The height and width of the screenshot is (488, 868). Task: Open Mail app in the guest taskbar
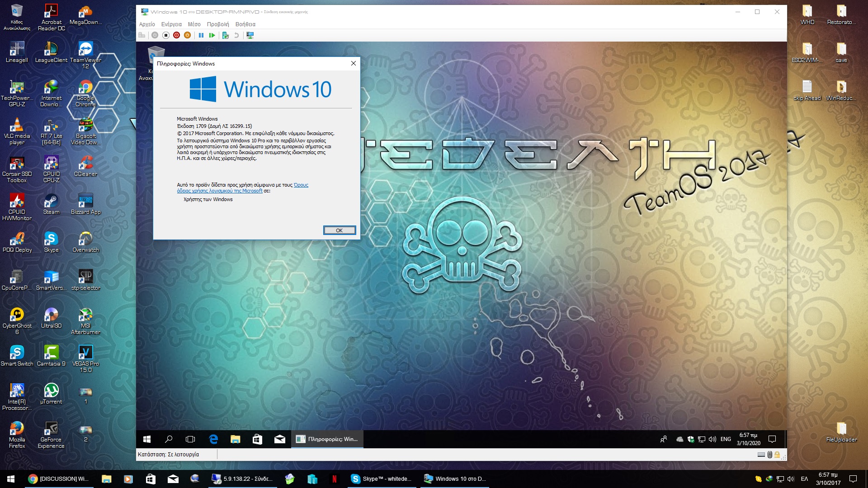[x=279, y=439]
